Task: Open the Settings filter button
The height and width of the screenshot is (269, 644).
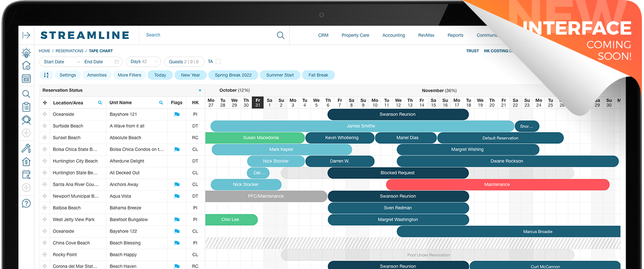Action: click(x=68, y=75)
